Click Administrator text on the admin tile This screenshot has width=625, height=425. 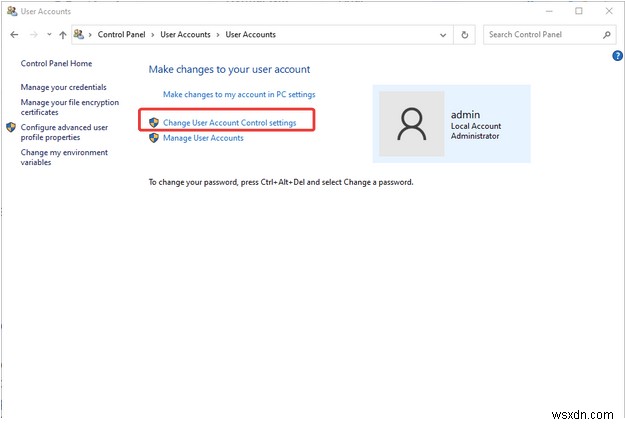(475, 136)
